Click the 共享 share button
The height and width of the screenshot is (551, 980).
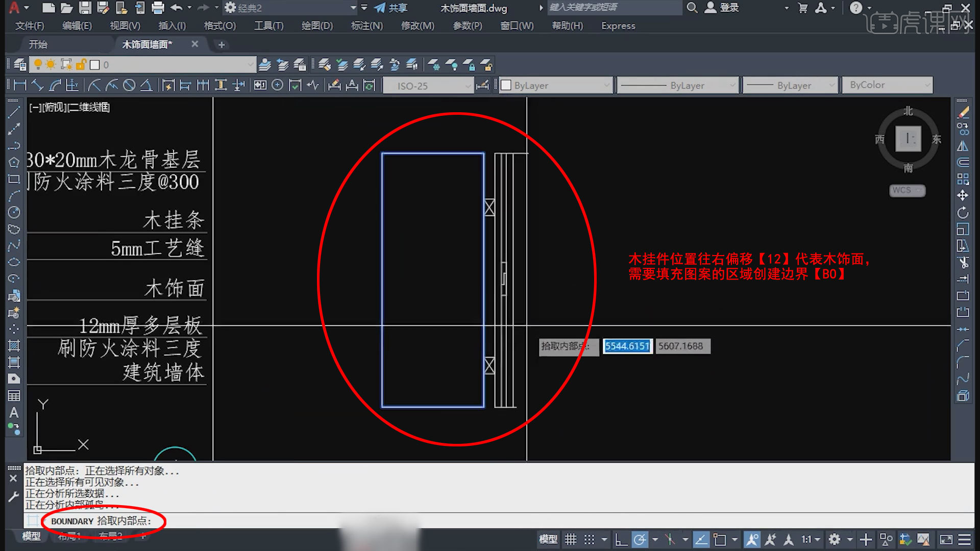coord(391,8)
